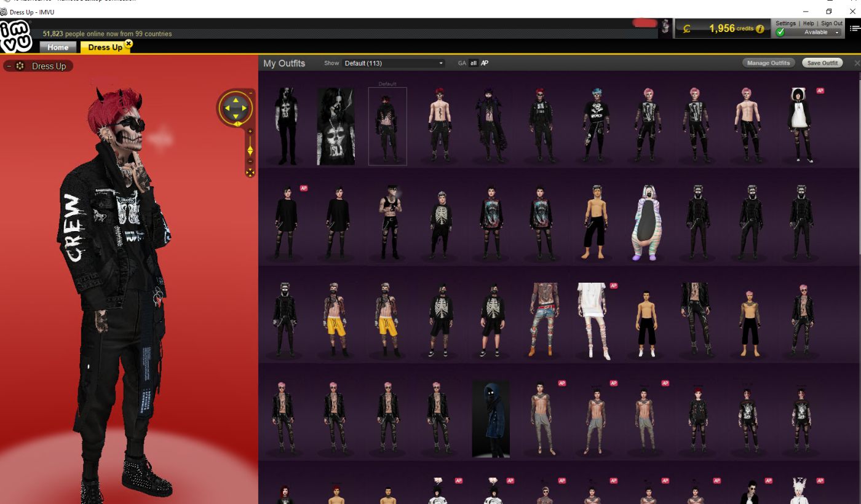Select the dark hooded figure with glowing eyes

point(491,419)
